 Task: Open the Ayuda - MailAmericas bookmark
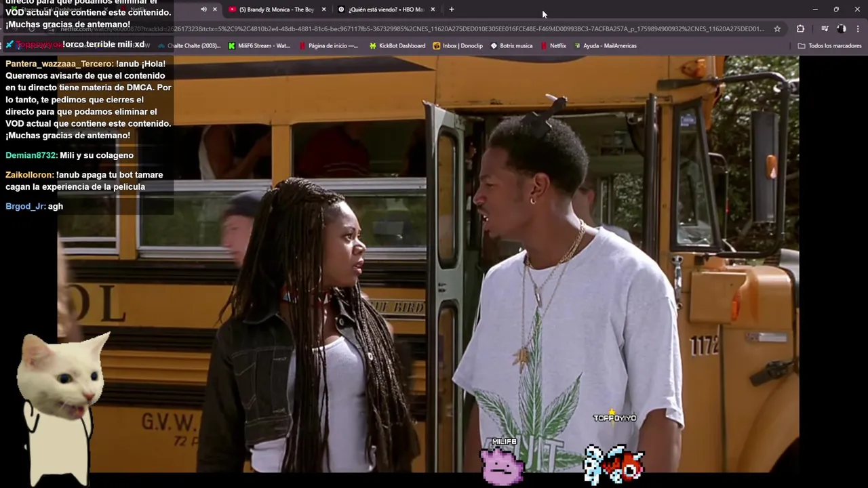click(605, 46)
